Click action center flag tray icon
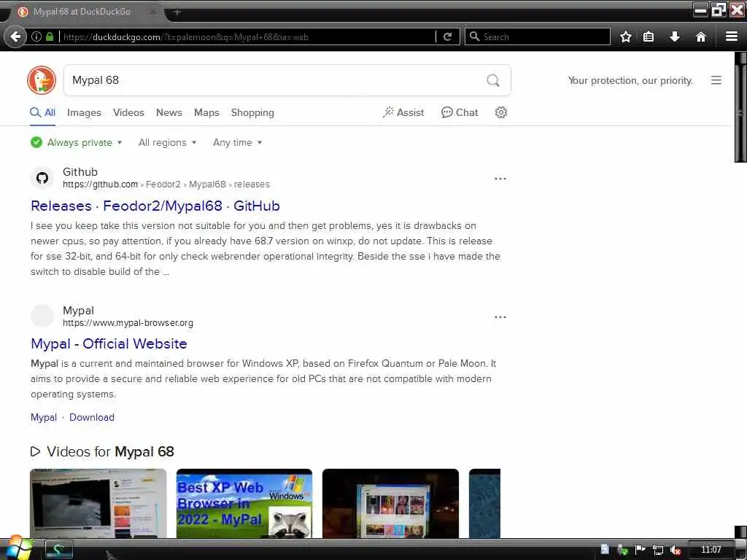This screenshot has width=747, height=560. click(x=640, y=550)
